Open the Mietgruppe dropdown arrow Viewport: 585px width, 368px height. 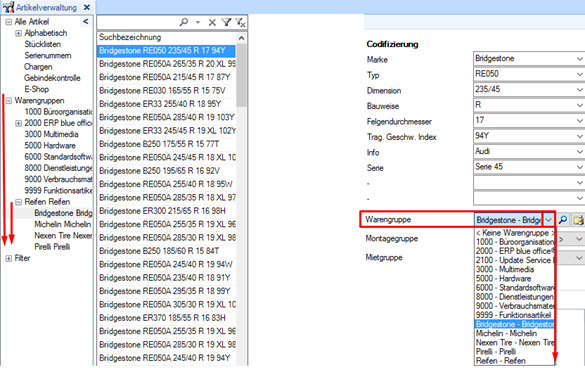coord(579,258)
